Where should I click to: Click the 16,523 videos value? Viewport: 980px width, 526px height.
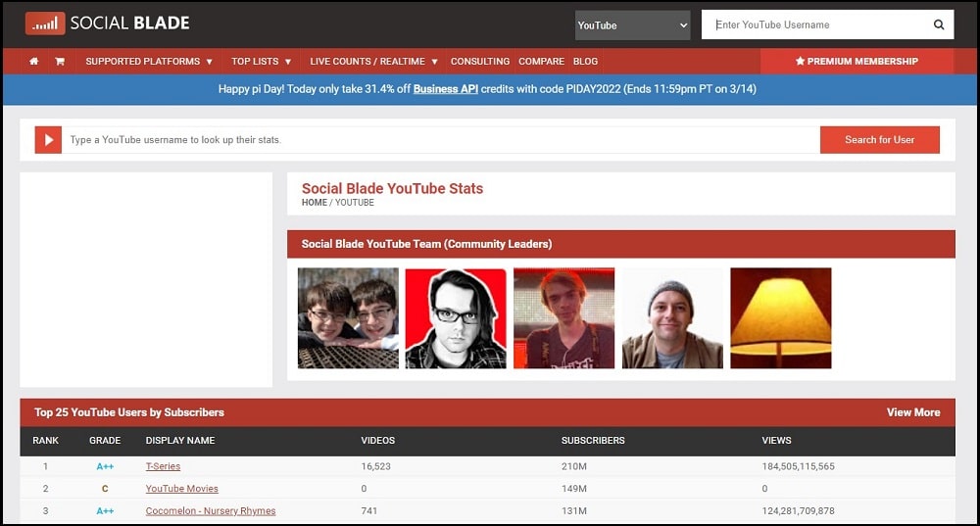pos(375,466)
